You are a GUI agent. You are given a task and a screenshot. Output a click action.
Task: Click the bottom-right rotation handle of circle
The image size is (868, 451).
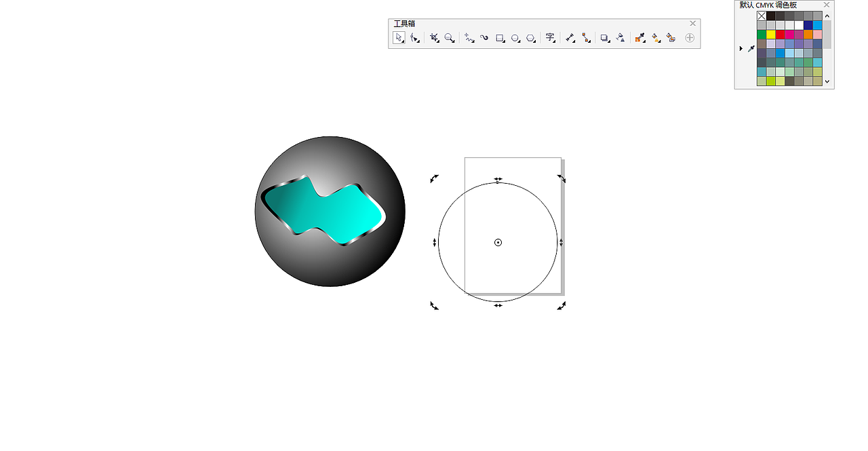[561, 306]
